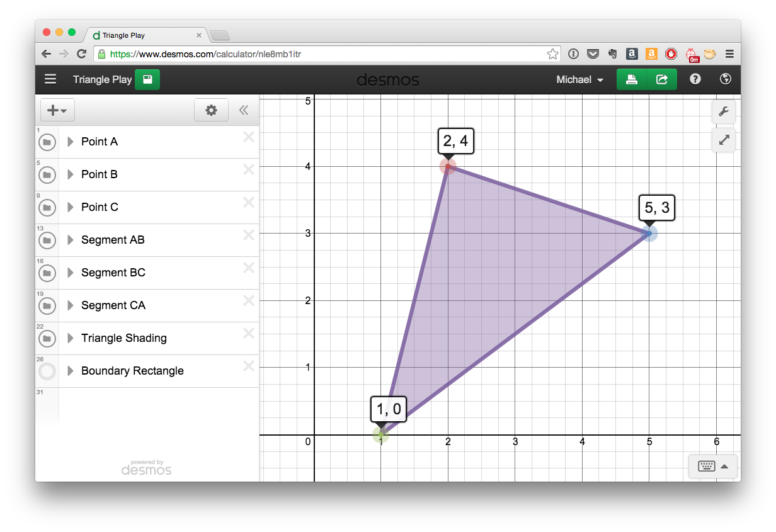Click the green save graph button
Viewport: 776px width, 532px height.
pos(147,79)
